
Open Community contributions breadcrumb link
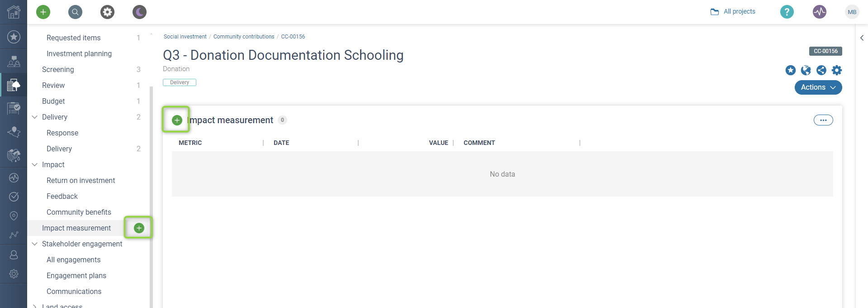243,37
